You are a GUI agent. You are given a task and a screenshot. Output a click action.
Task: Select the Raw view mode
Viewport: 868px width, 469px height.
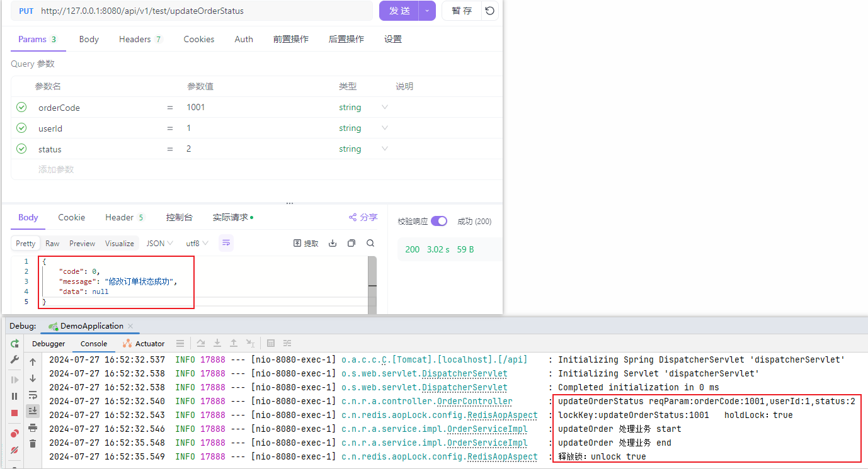pyautogui.click(x=52, y=243)
